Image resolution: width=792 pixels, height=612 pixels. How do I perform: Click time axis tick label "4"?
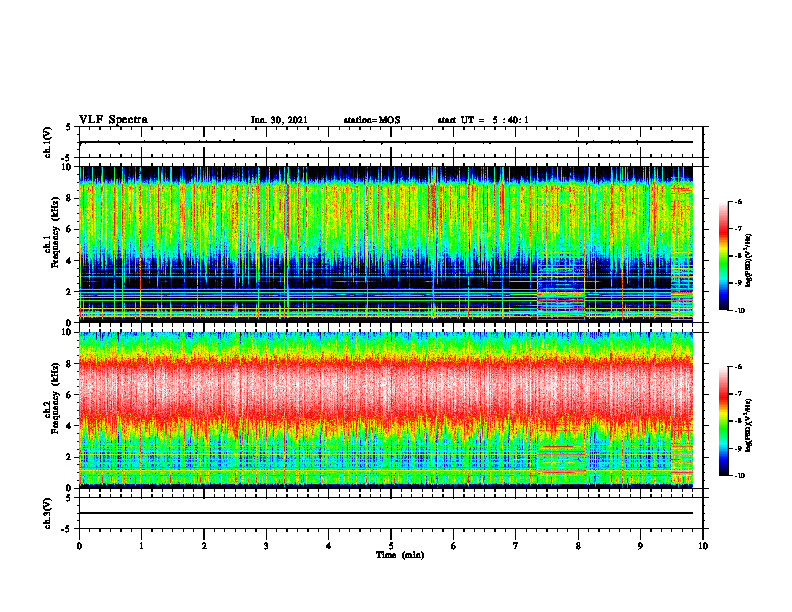(x=329, y=545)
